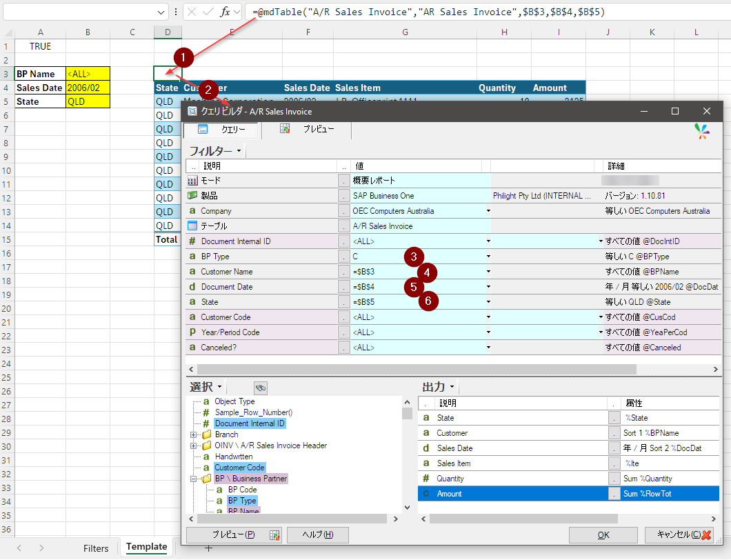Select the Quantity output row
The image size is (731, 560).
click(568, 479)
